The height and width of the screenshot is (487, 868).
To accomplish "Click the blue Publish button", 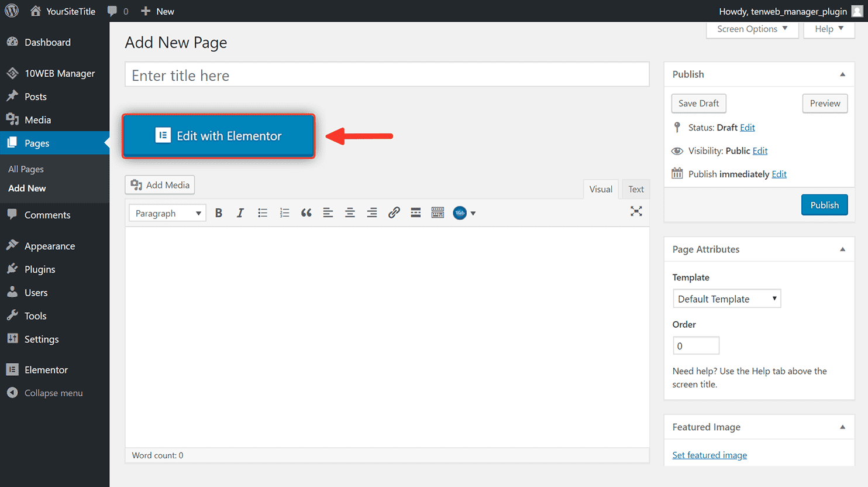I will (824, 205).
